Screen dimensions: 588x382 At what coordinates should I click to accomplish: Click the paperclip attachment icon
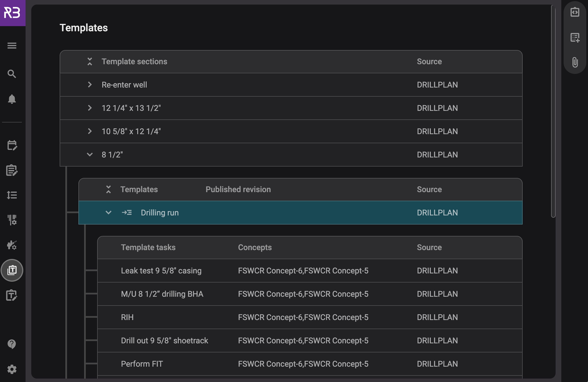coord(575,62)
